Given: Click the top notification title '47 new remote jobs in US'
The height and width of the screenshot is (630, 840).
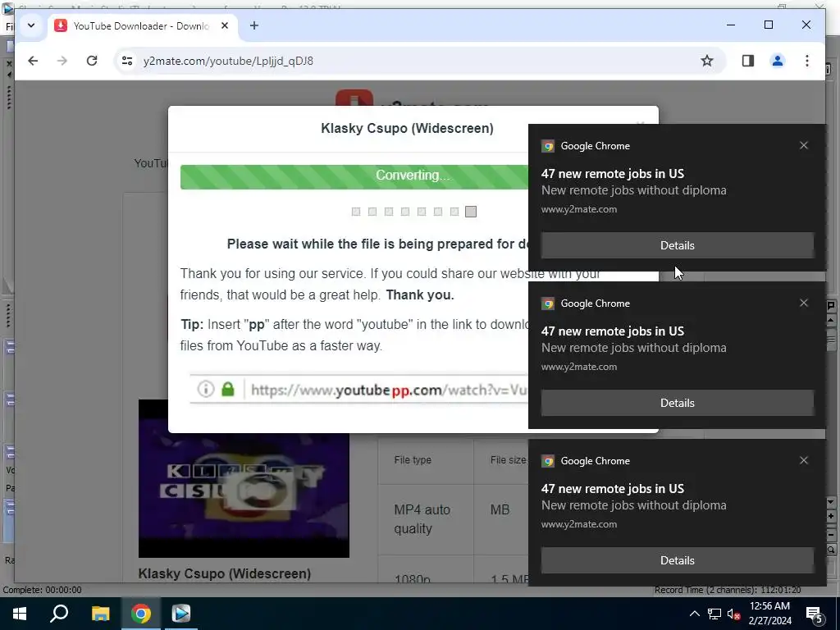Looking at the screenshot, I should click(x=612, y=174).
